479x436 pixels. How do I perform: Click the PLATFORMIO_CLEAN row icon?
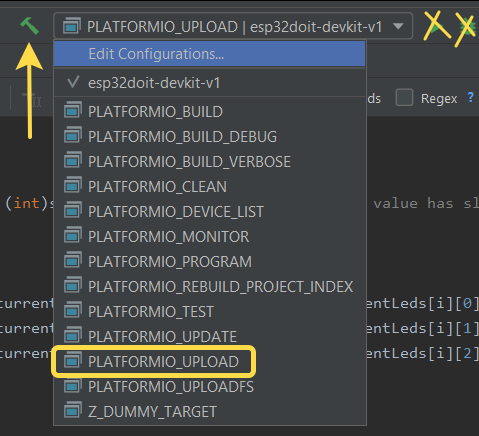point(73,185)
